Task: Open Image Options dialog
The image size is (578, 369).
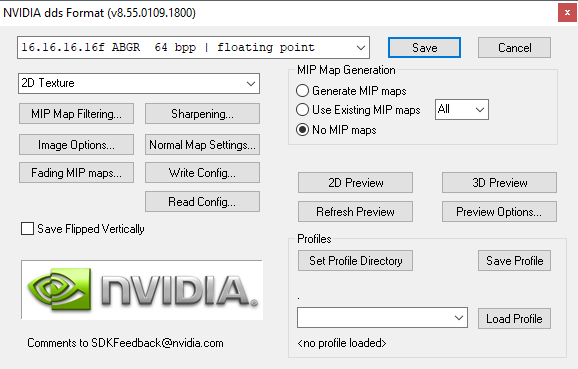Action: point(76,145)
